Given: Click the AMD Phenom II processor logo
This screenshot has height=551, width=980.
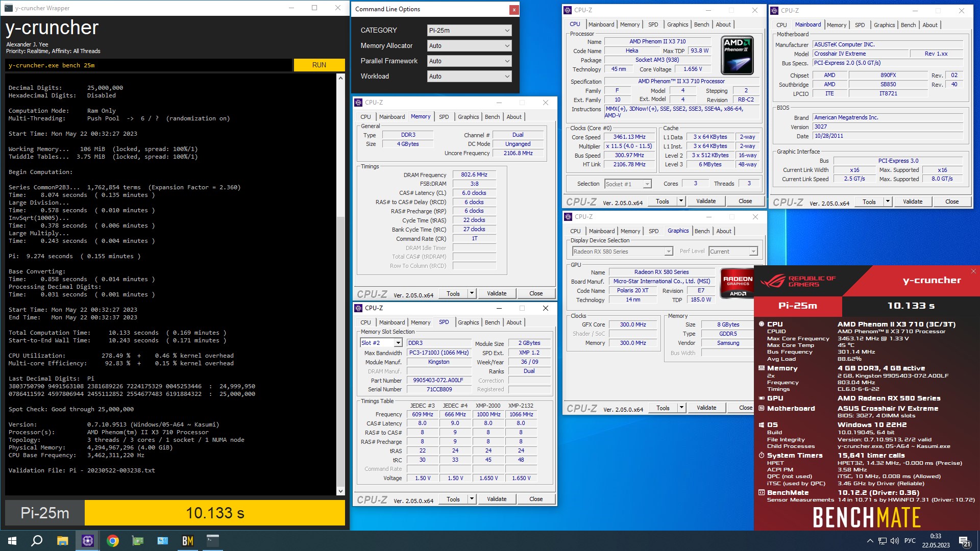Looking at the screenshot, I should tap(737, 56).
